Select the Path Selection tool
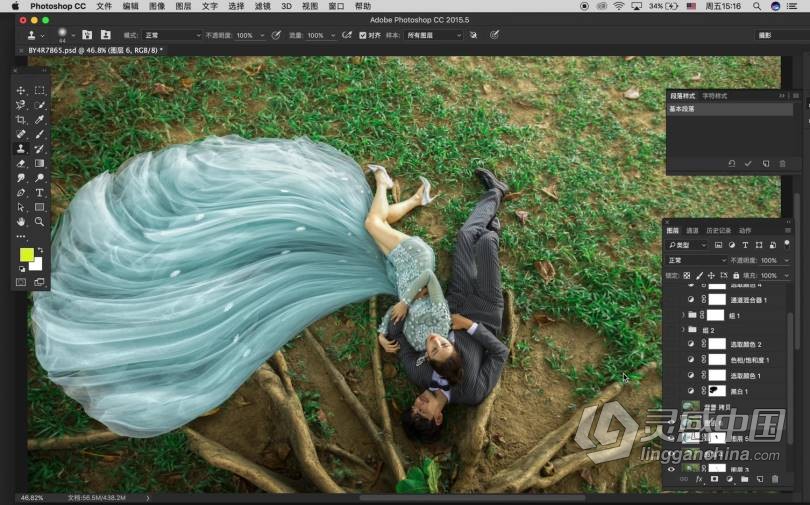This screenshot has height=505, width=810. coord(21,207)
